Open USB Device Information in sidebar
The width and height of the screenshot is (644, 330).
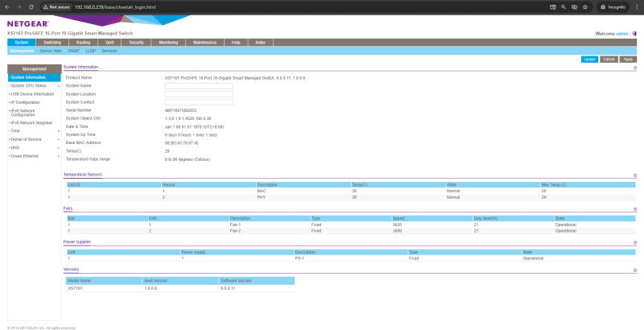coord(32,94)
